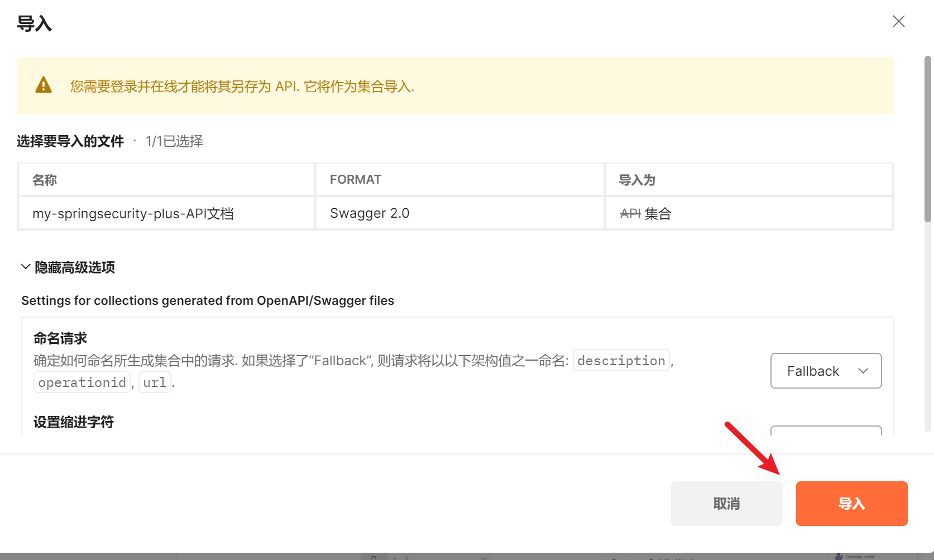The image size is (934, 560).
Task: Click the API 集合 import type cell
Action: click(645, 213)
